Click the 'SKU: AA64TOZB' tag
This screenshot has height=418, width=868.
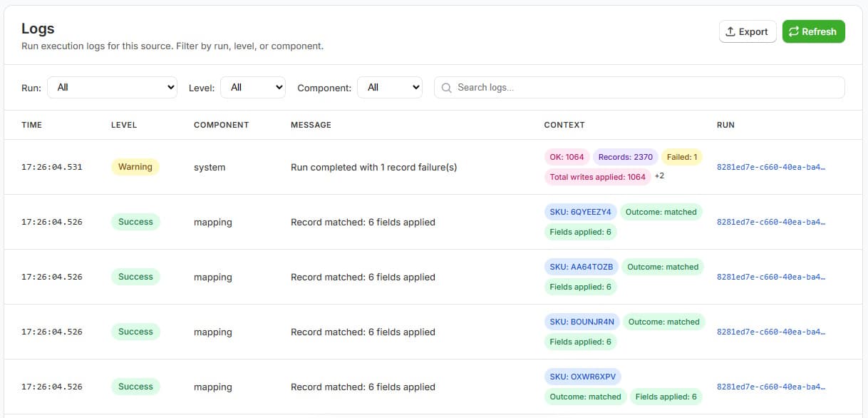click(581, 267)
